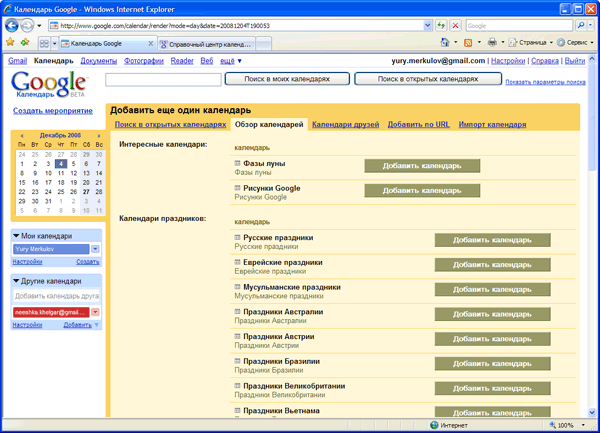Click calendar icon next to Мусульманские праздники
This screenshot has width=600, height=433.
pos(237,287)
